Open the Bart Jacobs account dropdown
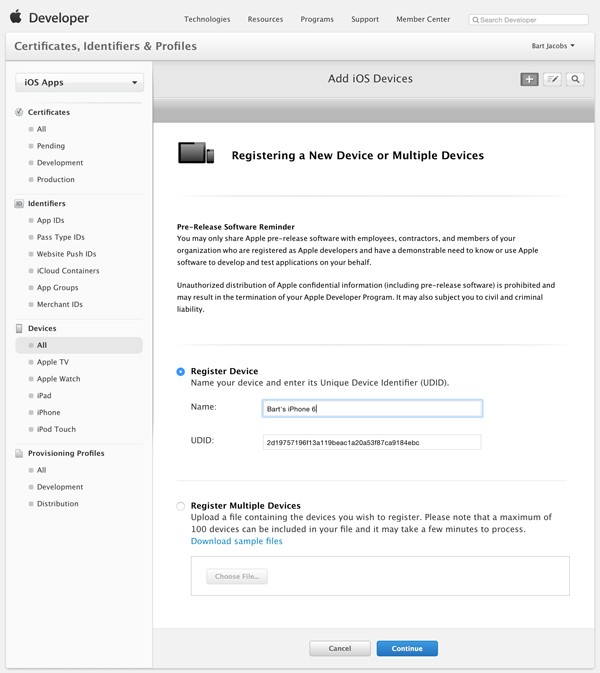The width and height of the screenshot is (600, 673). [553, 46]
